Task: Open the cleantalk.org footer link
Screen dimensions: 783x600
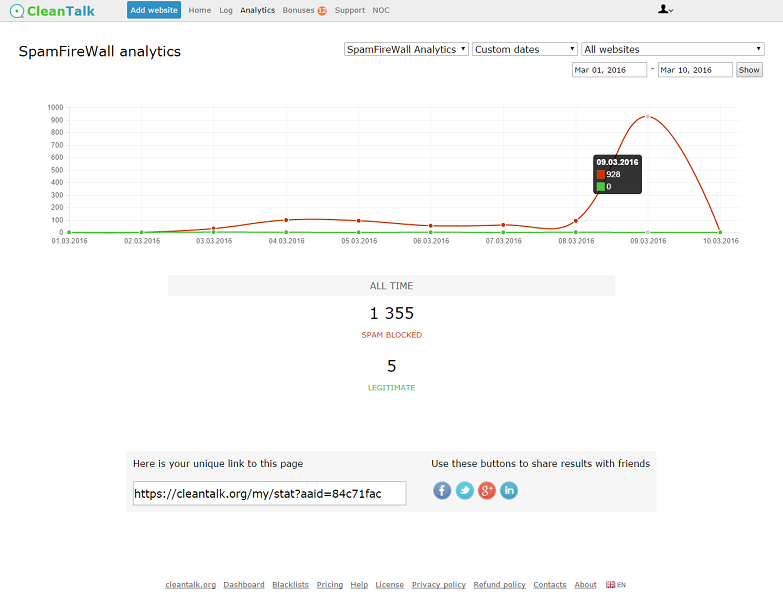Action: [190, 585]
